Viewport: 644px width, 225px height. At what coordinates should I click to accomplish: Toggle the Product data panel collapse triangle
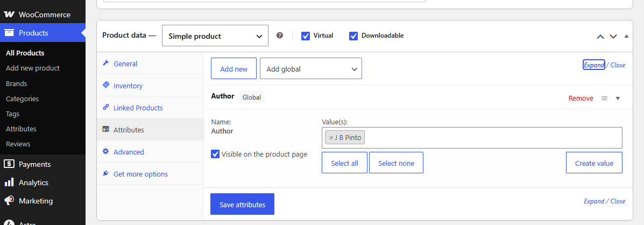626,36
